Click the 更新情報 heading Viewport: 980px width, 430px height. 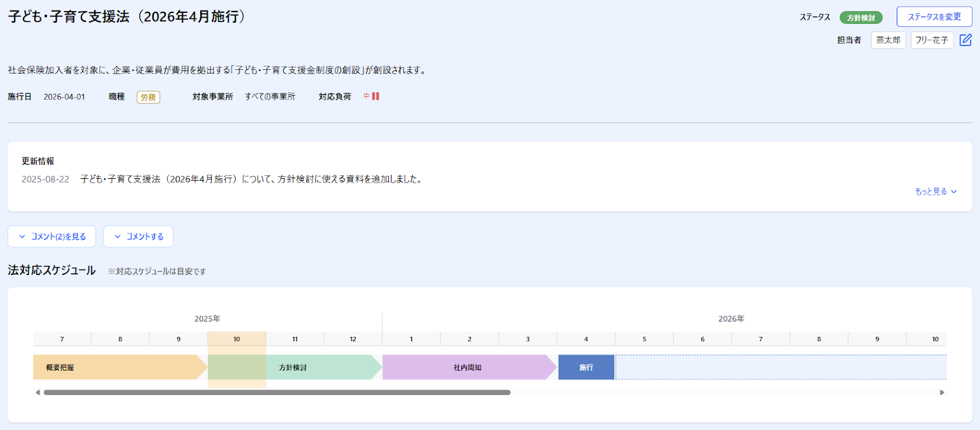(38, 161)
